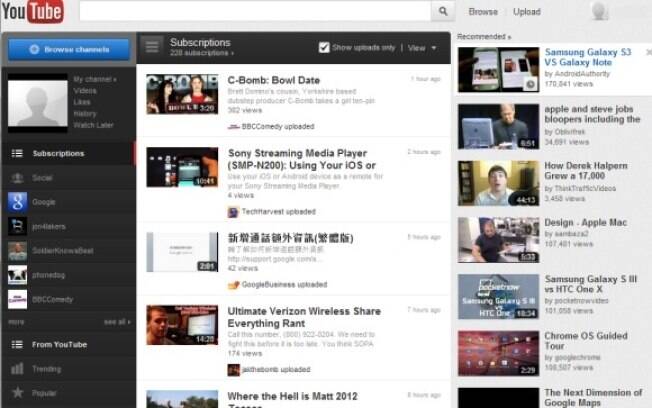This screenshot has height=408, width=652.
Task: Click inside the search input field
Action: coord(255,11)
